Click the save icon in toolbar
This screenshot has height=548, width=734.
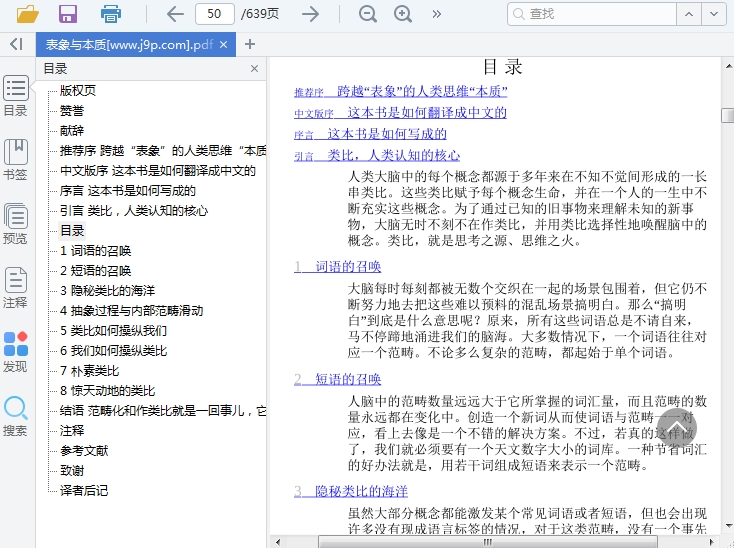tap(68, 14)
